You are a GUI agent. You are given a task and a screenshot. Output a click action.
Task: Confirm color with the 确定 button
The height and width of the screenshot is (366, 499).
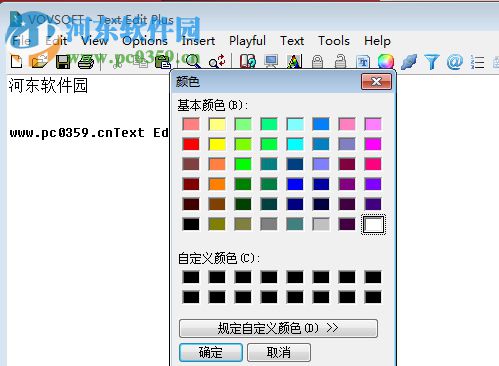(211, 352)
